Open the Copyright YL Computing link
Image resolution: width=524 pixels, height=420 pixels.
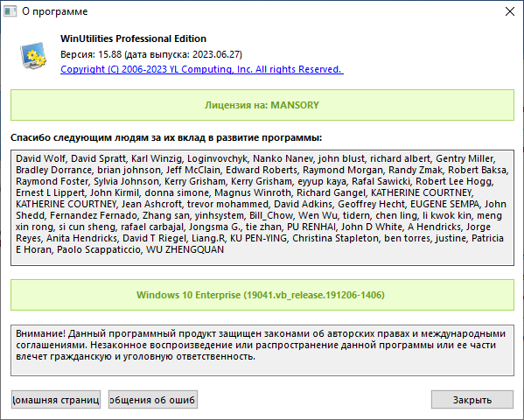(x=202, y=69)
